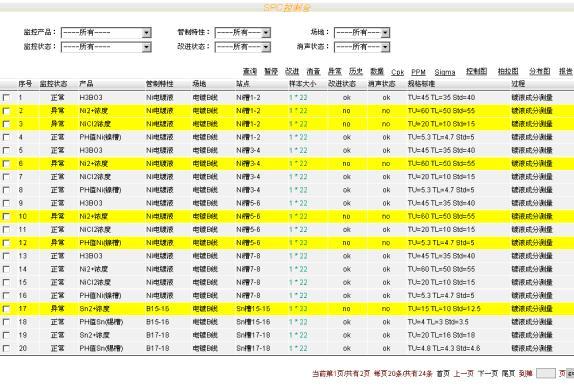This screenshot has width=574, height=387.
Task: Tick the checkbox for row 17 Sn2+浓度
Action: [x=6, y=309]
